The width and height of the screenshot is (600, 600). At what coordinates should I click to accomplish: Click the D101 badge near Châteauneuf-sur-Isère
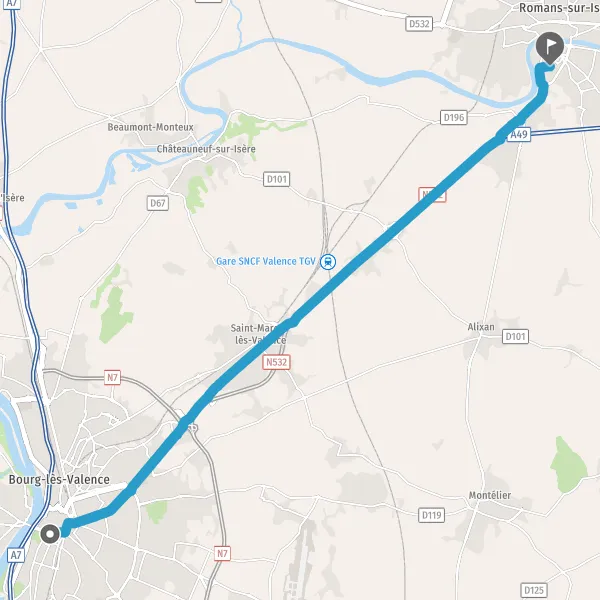click(277, 179)
